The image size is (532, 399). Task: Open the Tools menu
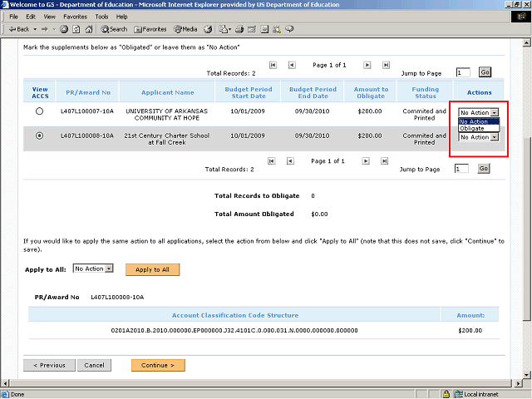click(x=101, y=17)
